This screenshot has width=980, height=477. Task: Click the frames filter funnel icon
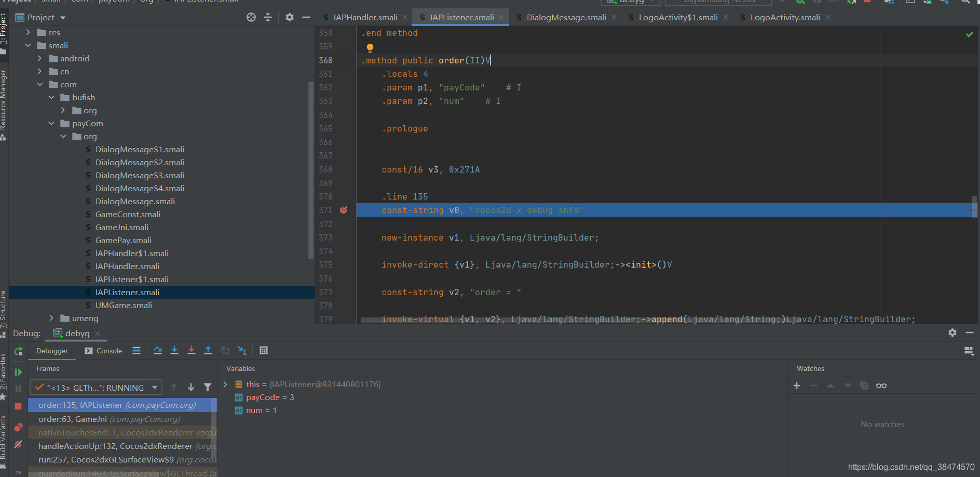[x=208, y=387]
